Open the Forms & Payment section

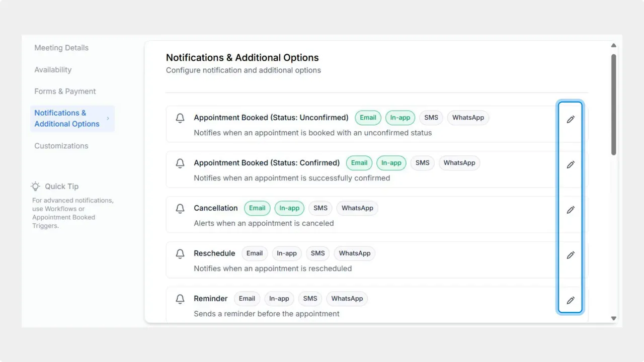(65, 91)
